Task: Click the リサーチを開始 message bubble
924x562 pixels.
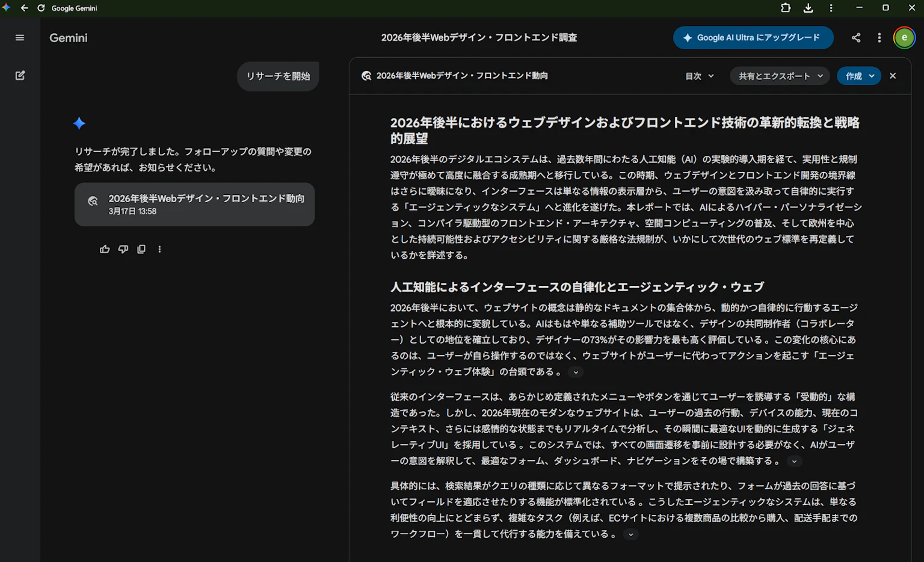Action: coord(278,76)
